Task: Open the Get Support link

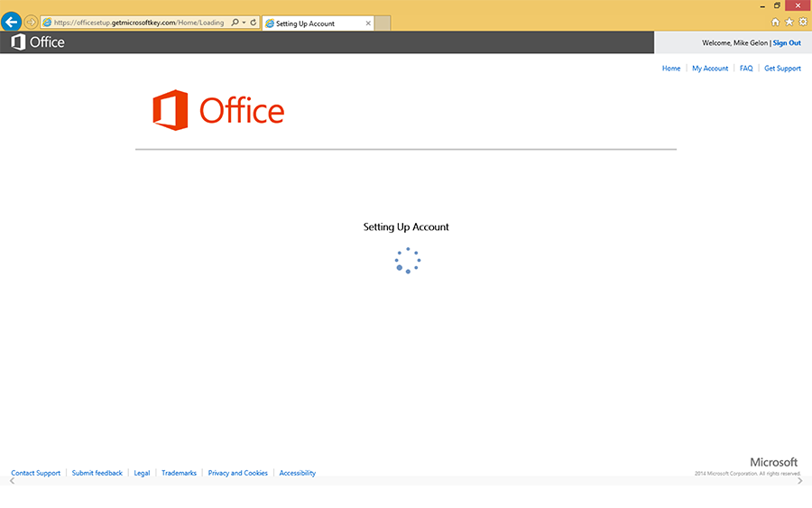Action: point(782,69)
